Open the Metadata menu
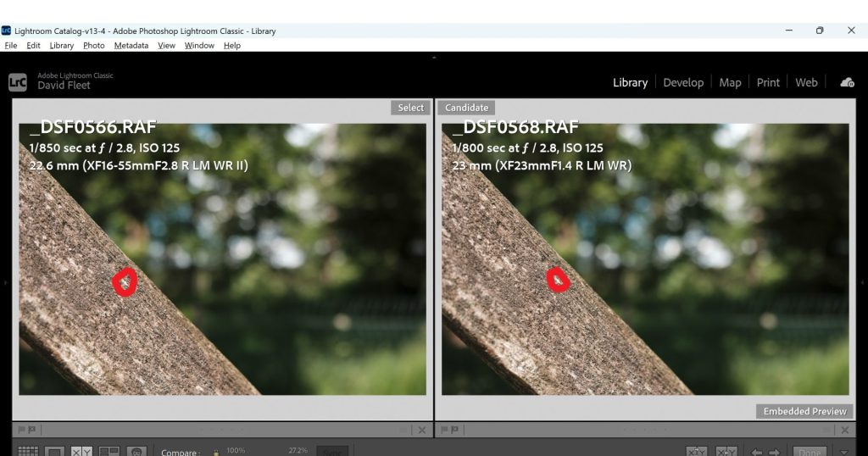 tap(131, 46)
